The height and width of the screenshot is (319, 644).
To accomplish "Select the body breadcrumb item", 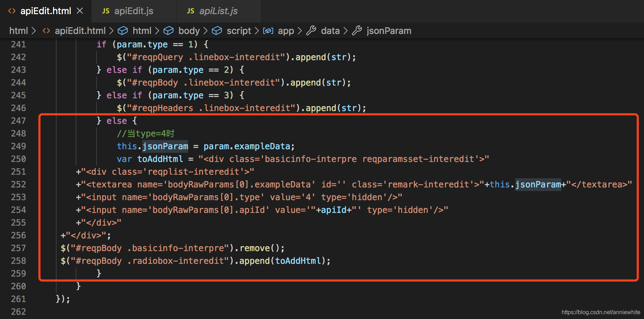I will click(189, 31).
